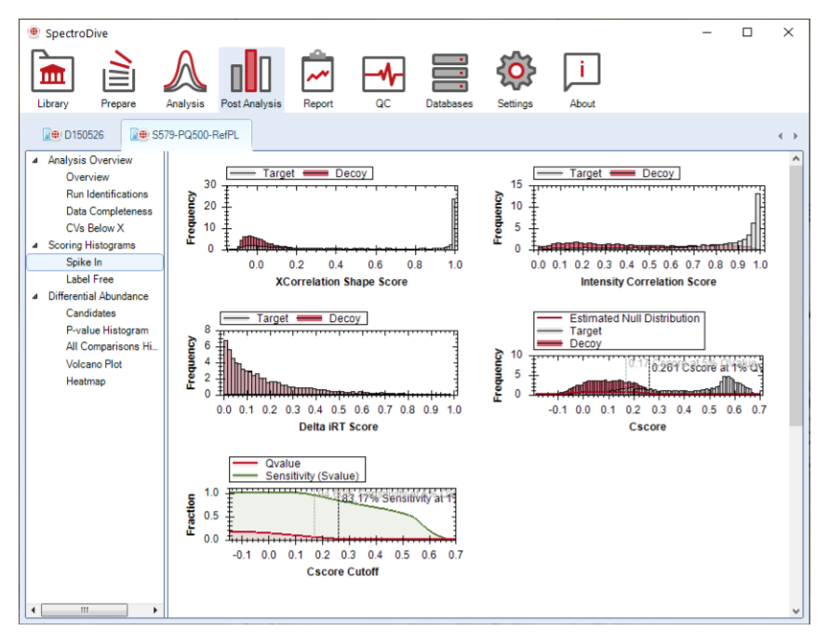The width and height of the screenshot is (829, 644).
Task: Switch to the Analysis perspective icon
Action: (x=184, y=72)
